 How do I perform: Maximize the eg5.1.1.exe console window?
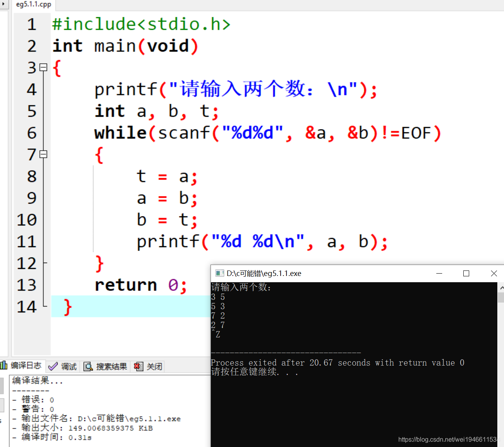click(x=466, y=273)
